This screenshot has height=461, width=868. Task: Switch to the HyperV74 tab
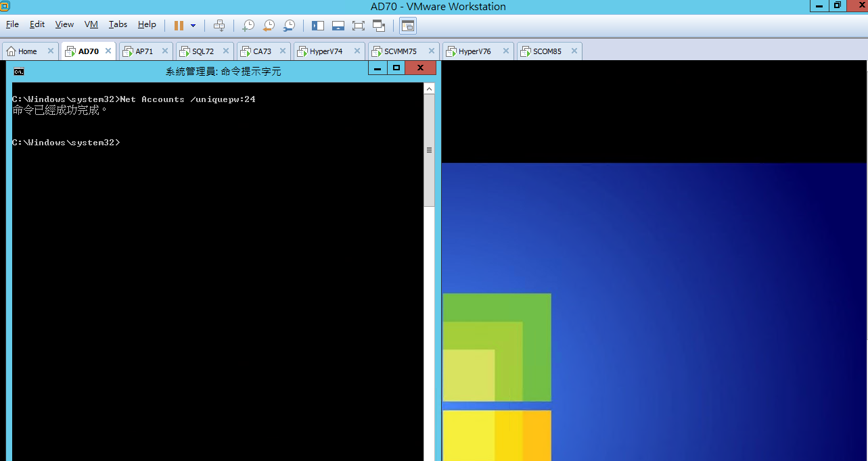click(x=326, y=51)
